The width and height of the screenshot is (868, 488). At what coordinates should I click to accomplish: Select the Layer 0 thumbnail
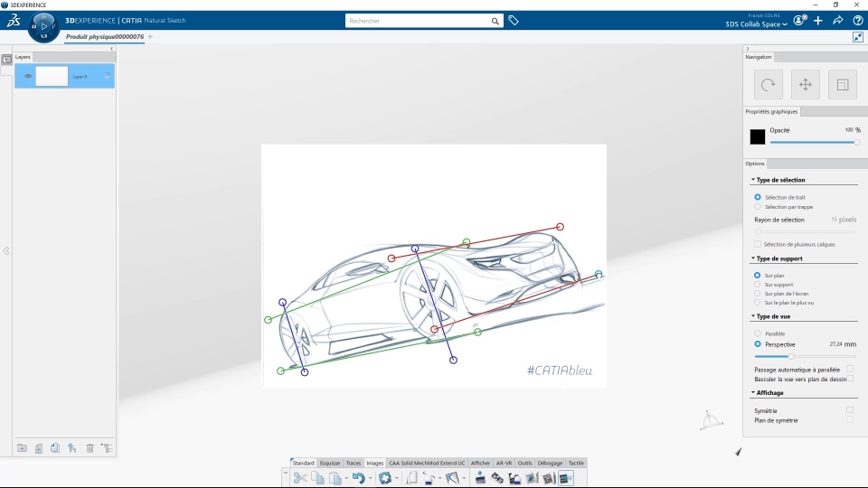(52, 76)
